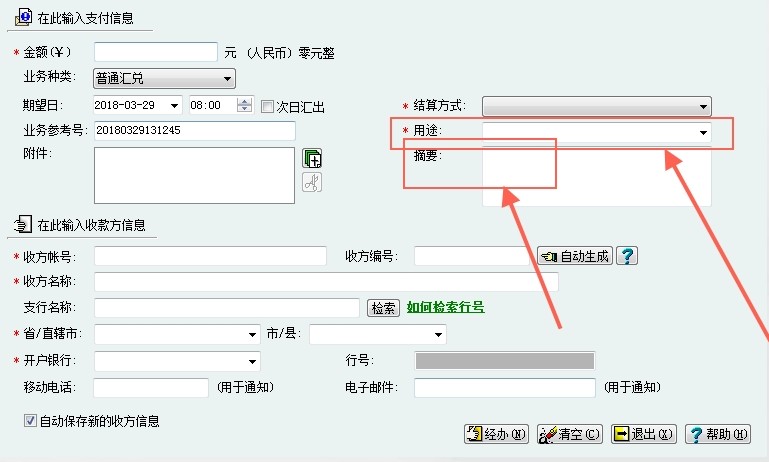Click the 自动生成 auto-generate button

click(575, 256)
